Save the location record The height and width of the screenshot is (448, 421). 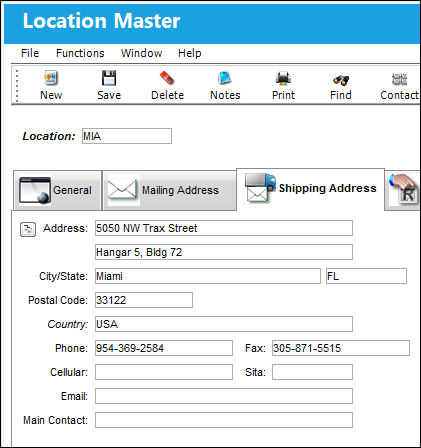click(x=109, y=85)
